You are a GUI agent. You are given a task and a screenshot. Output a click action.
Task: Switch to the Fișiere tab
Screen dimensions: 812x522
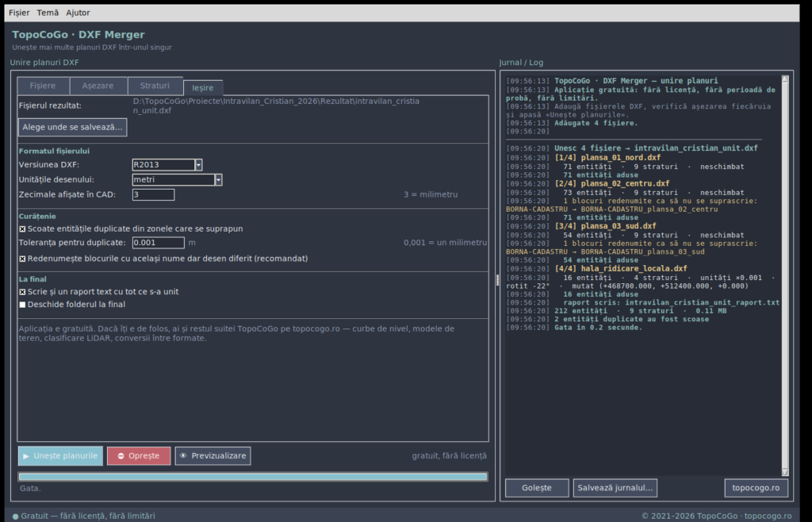[x=43, y=86]
